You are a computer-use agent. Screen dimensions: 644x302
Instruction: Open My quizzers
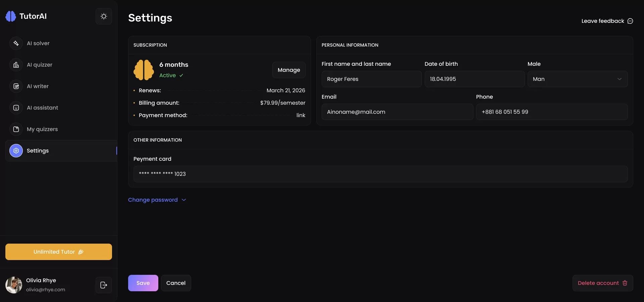42,129
